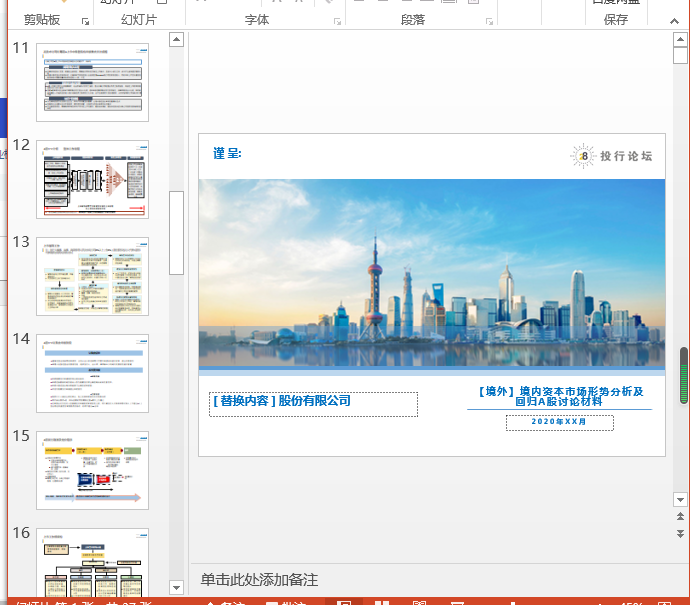This screenshot has width=690, height=605.
Task: Select slide 13 thumbnail
Action: point(92,276)
